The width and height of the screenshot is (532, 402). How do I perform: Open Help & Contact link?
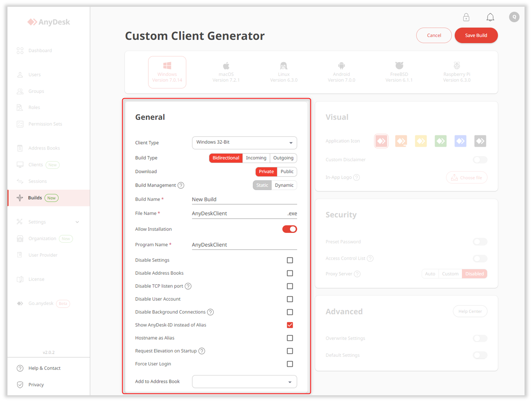click(44, 368)
